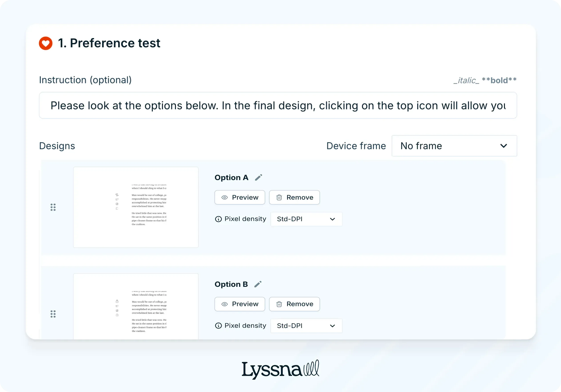
Task: Click the Option A design thumbnail
Action: 136,207
